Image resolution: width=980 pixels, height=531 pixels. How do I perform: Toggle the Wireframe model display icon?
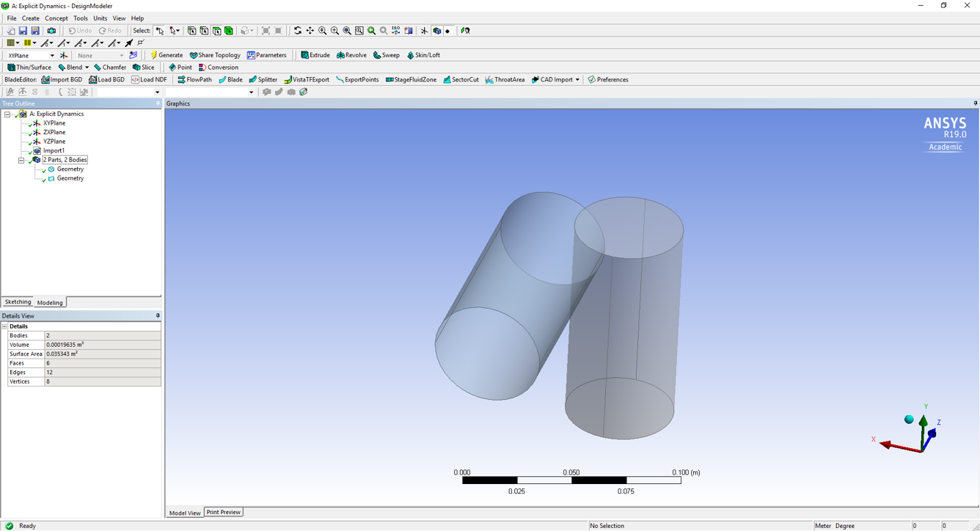coord(436,31)
